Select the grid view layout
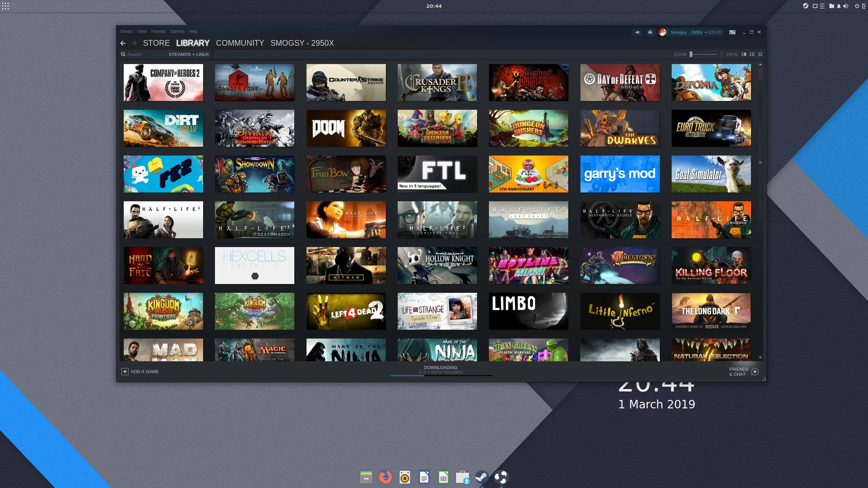 point(760,54)
